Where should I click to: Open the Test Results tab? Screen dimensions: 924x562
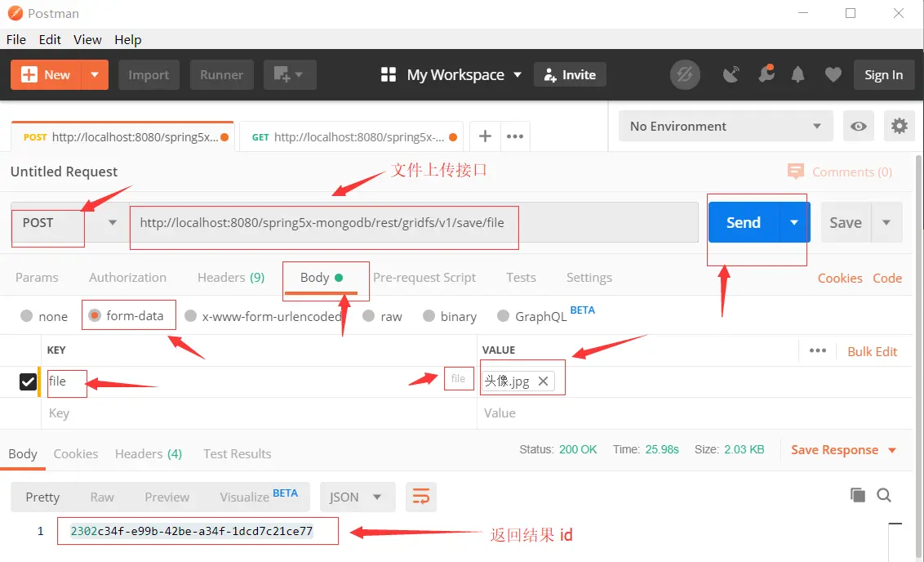[x=237, y=453]
